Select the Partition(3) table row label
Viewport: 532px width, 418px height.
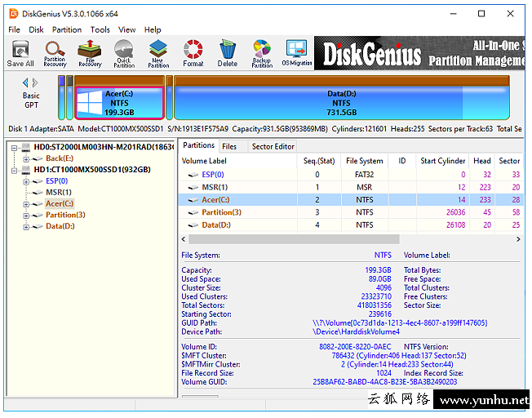click(222, 212)
